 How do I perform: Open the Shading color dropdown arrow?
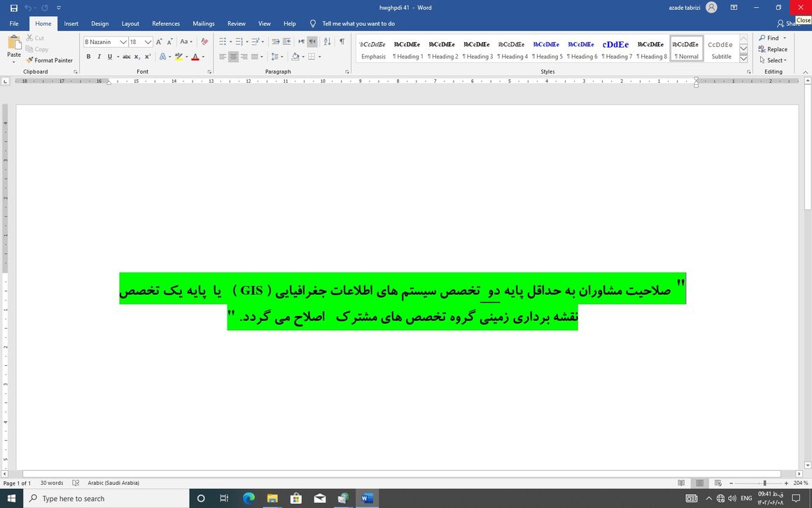pos(304,57)
